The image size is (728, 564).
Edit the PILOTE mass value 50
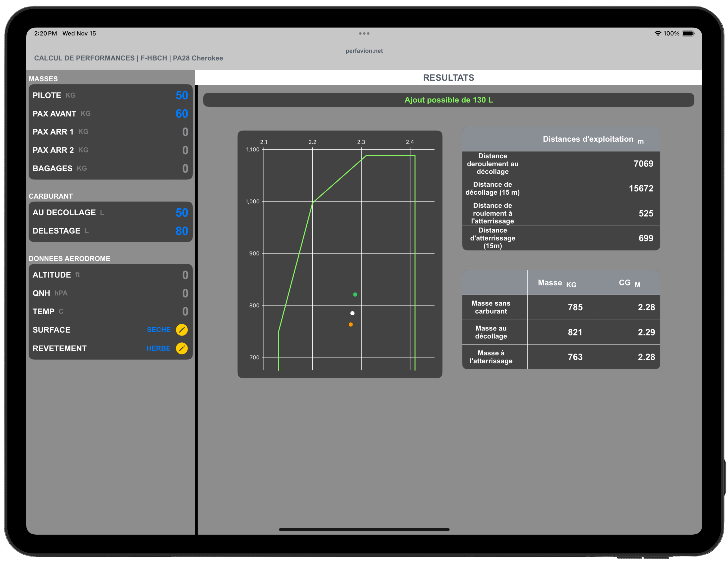182,95
